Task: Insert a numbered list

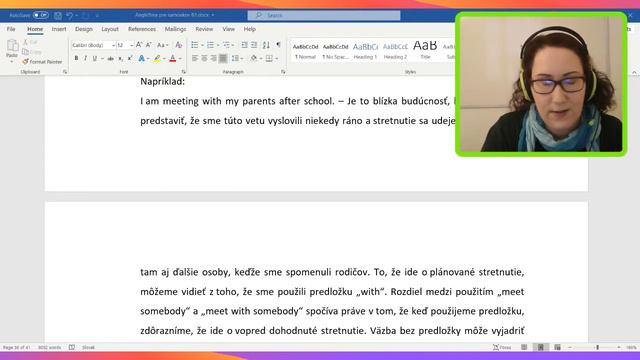Action: pos(210,45)
